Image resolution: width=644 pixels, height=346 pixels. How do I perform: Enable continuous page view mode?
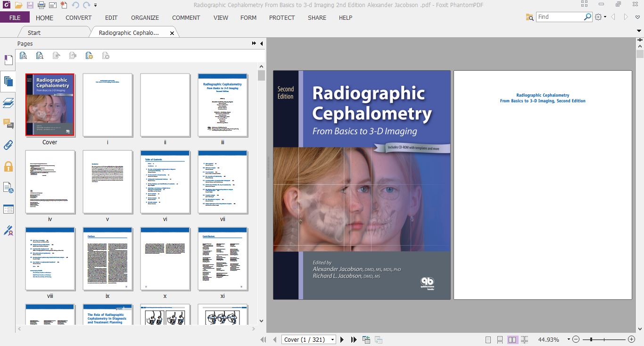click(x=500, y=339)
